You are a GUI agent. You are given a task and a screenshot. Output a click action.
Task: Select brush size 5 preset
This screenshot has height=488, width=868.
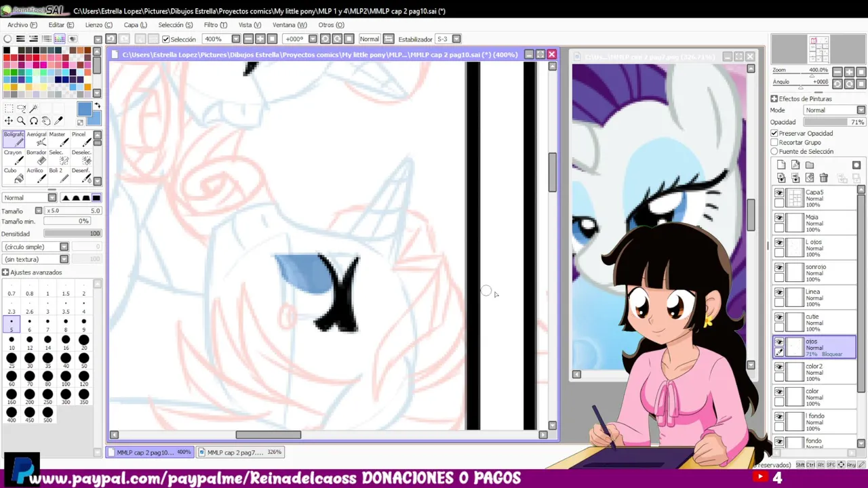pos(12,325)
